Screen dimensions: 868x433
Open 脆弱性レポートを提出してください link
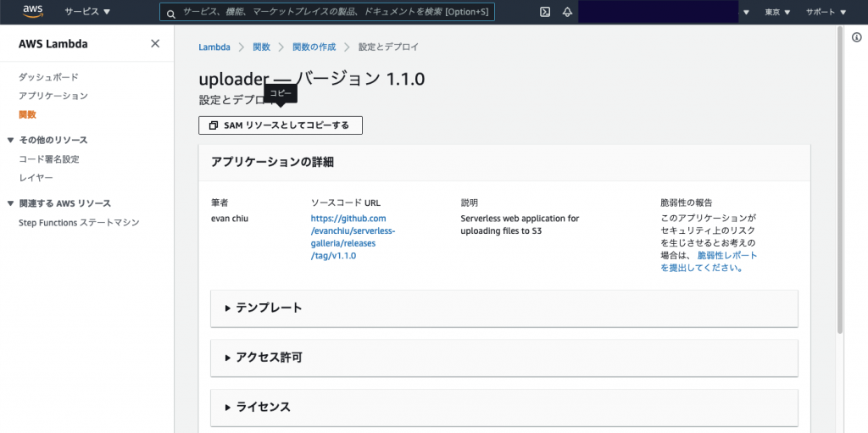pos(709,261)
